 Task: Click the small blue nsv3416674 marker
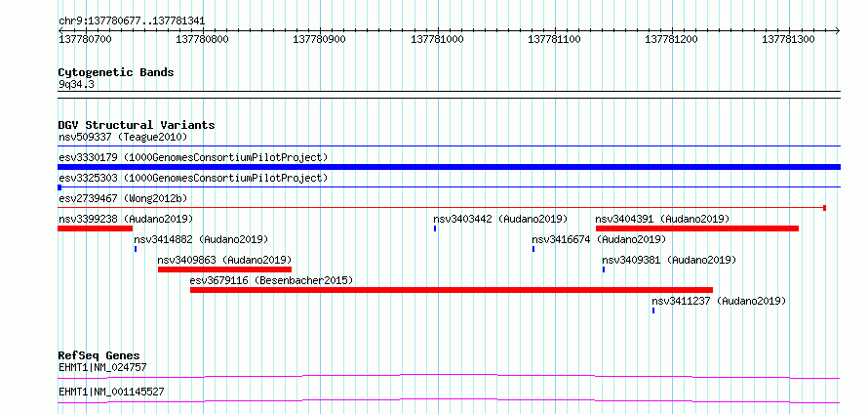pos(533,249)
